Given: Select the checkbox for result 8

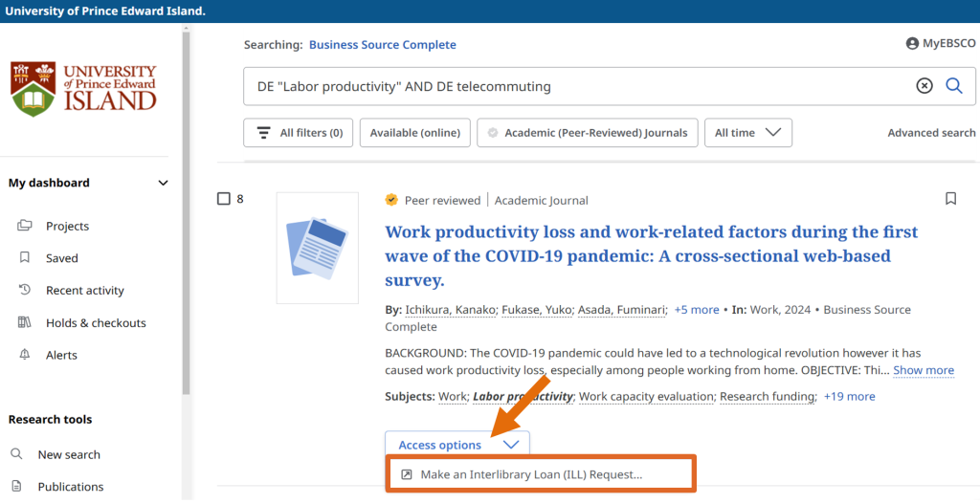Looking at the screenshot, I should click(x=224, y=199).
